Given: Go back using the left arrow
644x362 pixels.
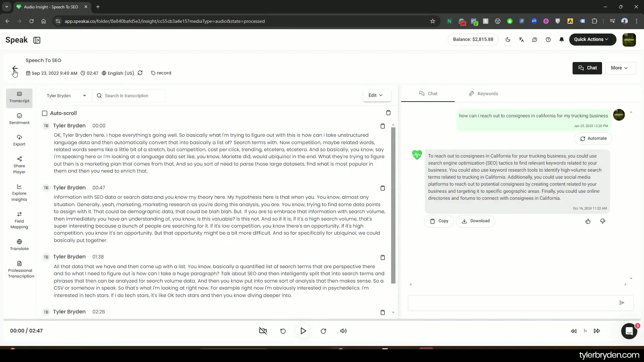Looking at the screenshot, I should pyautogui.click(x=15, y=68).
